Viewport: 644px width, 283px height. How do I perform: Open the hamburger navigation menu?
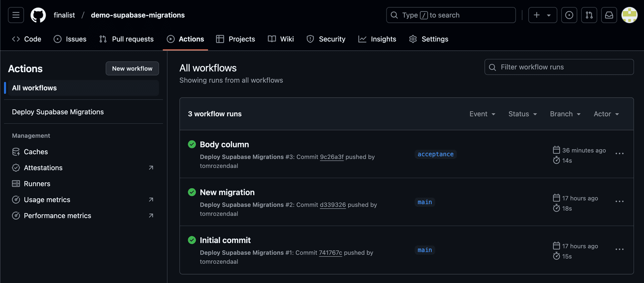tap(16, 15)
